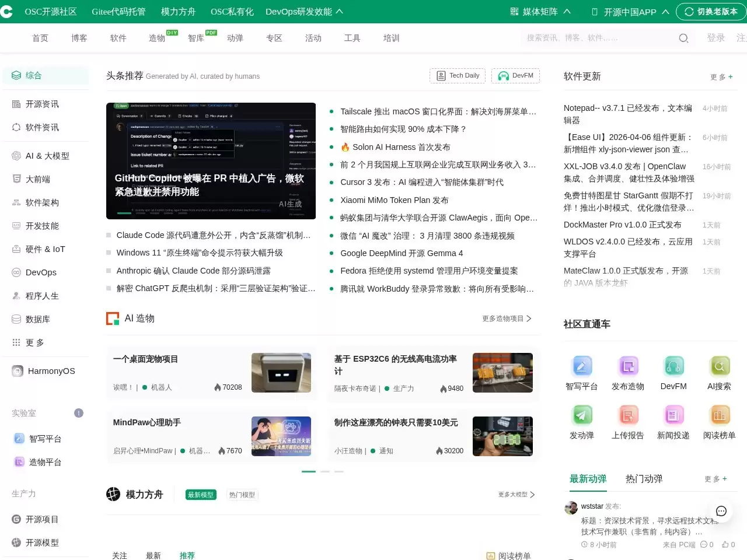This screenshot has width=747, height=560.
Task: Click 发布造物 icon in 社区直通车
Action: pos(628,366)
